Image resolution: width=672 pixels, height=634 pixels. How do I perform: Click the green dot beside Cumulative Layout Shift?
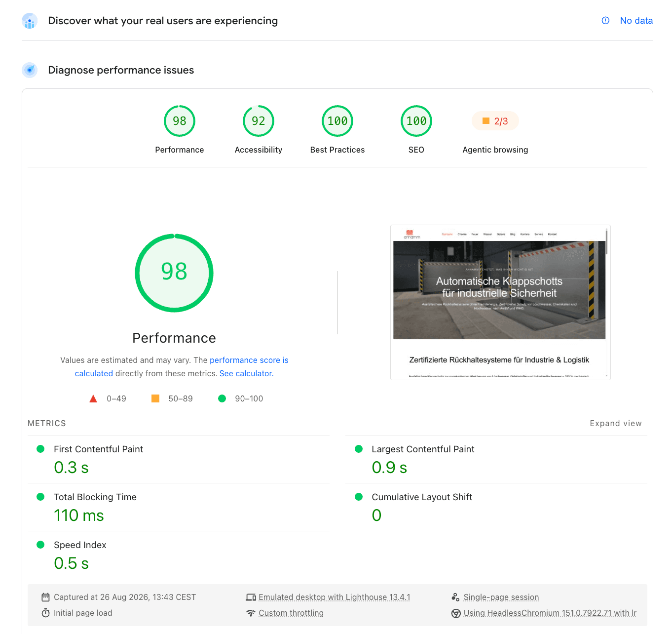pos(359,497)
